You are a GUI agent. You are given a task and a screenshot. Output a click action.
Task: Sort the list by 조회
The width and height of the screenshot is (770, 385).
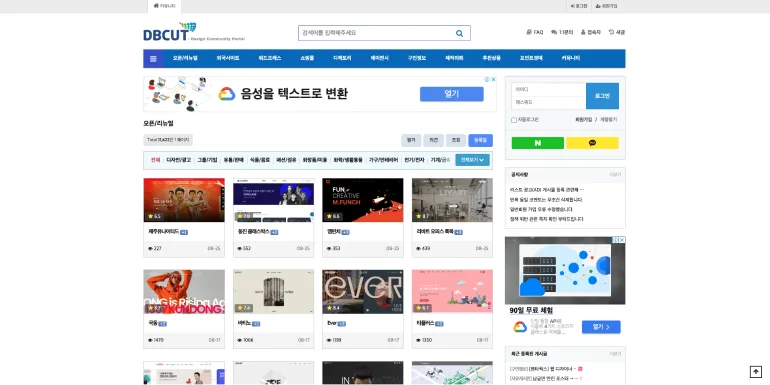pyautogui.click(x=456, y=140)
